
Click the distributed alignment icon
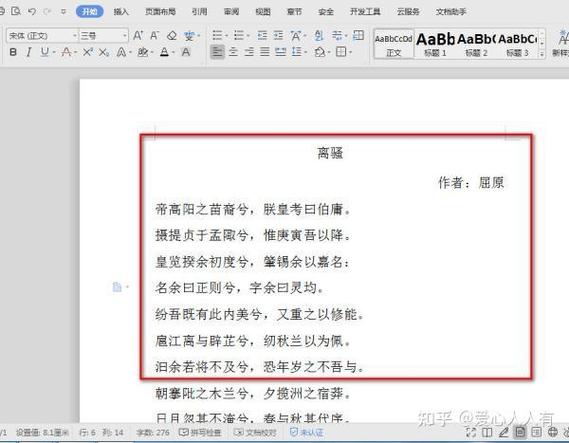[x=280, y=52]
